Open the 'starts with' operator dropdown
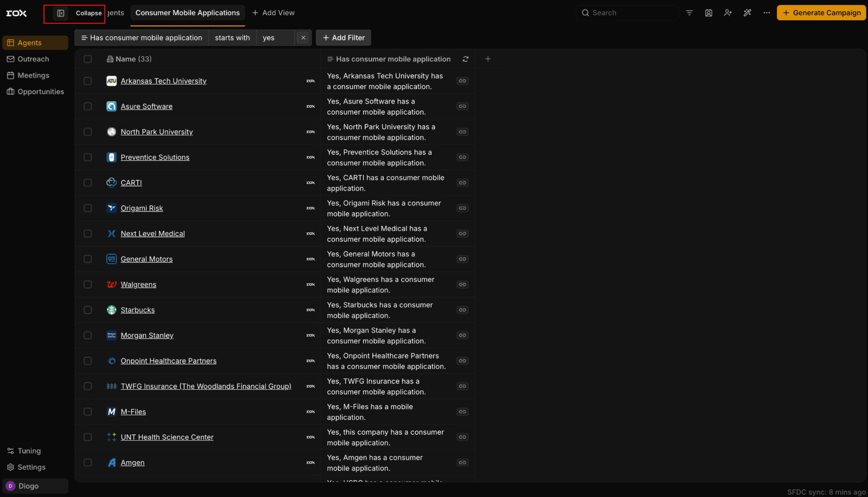This screenshot has height=497, width=868. [x=232, y=38]
